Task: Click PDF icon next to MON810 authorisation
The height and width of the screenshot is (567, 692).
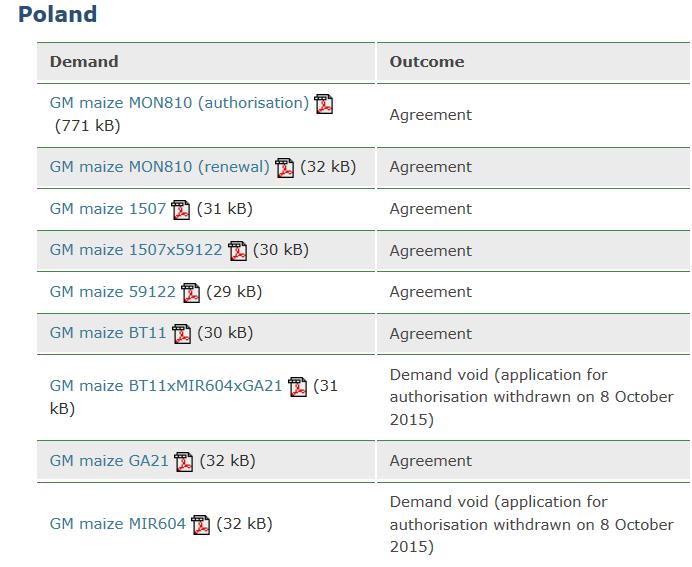Action: [x=323, y=104]
